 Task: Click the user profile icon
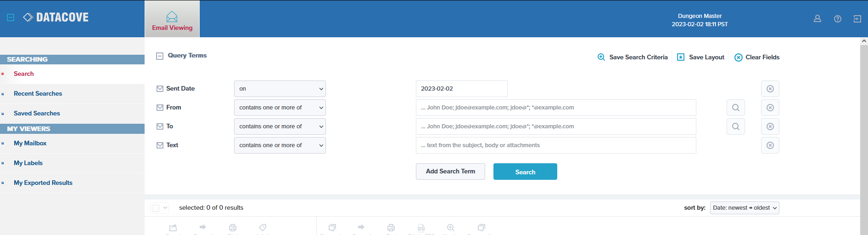817,19
